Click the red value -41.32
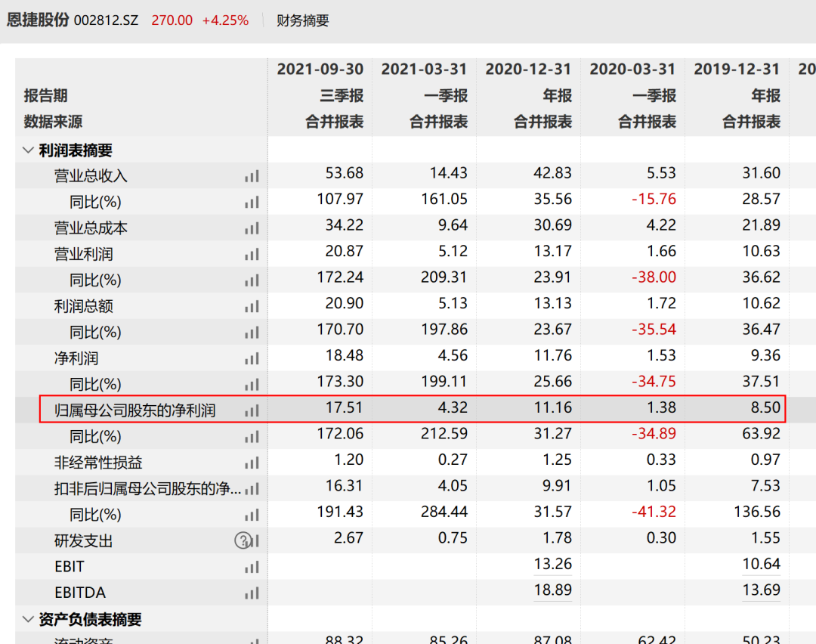Image resolution: width=816 pixels, height=644 pixels. pos(654,511)
